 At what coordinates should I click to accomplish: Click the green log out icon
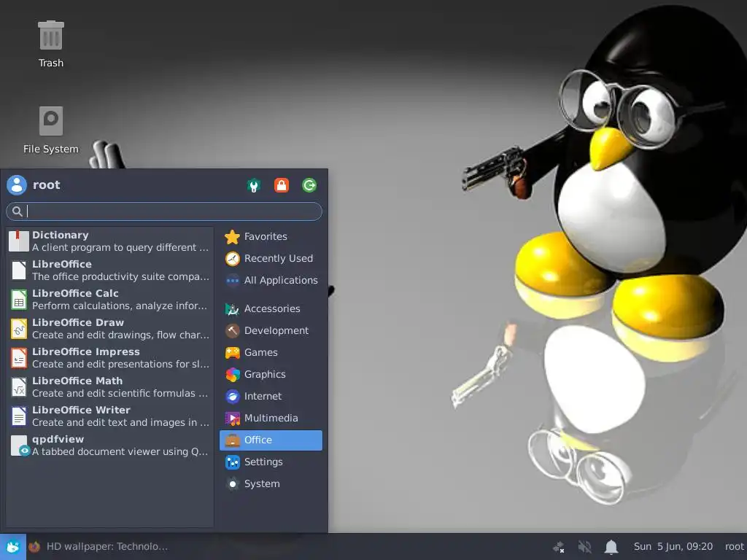point(309,185)
